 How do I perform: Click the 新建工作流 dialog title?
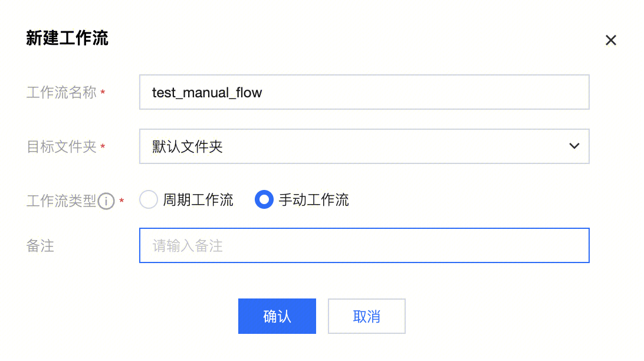(x=67, y=39)
